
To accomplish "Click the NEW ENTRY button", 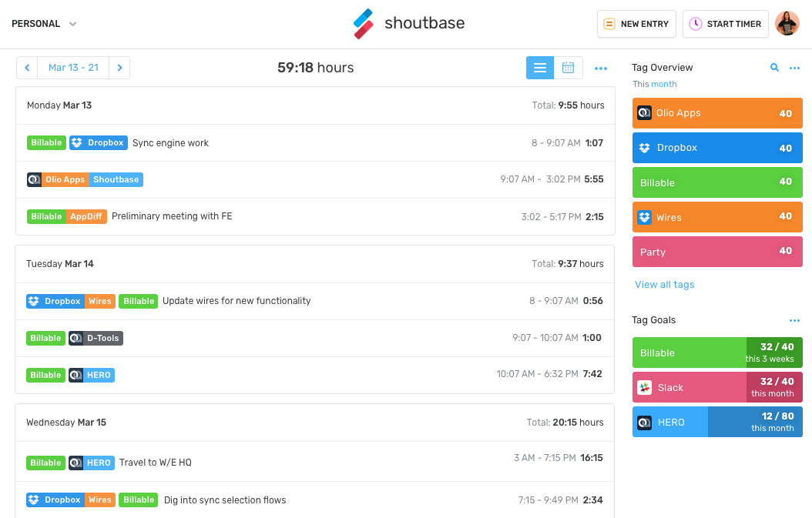I will [636, 23].
